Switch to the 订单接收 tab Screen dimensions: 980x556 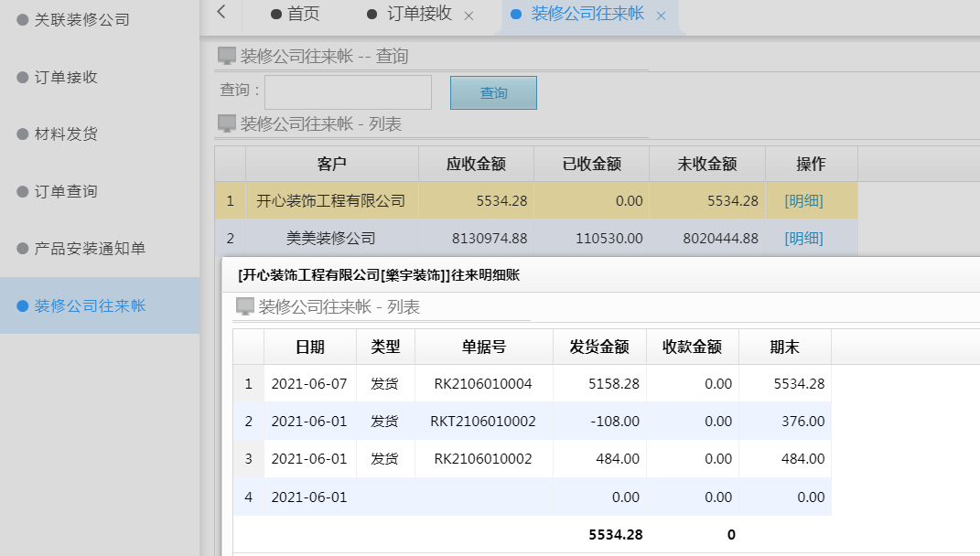419,14
